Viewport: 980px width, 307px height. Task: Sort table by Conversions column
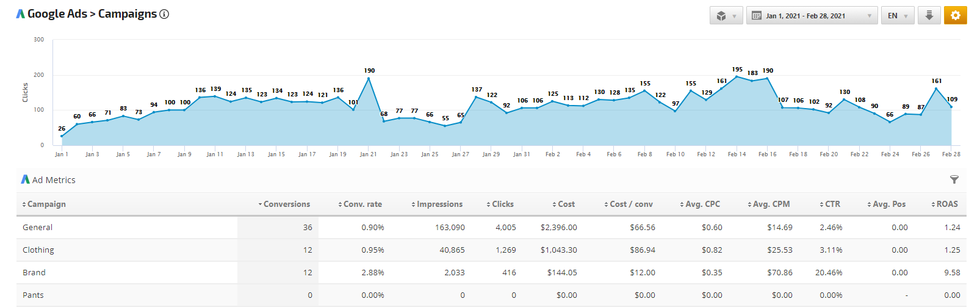(284, 204)
